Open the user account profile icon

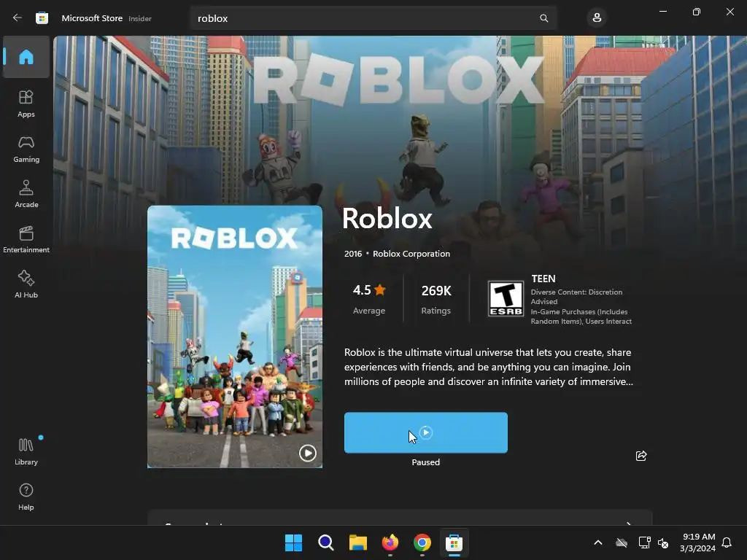597,18
